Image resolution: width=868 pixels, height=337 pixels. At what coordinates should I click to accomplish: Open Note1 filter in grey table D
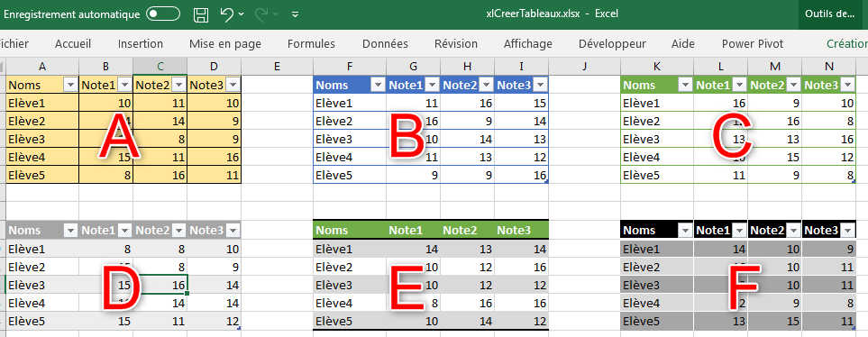pos(124,230)
